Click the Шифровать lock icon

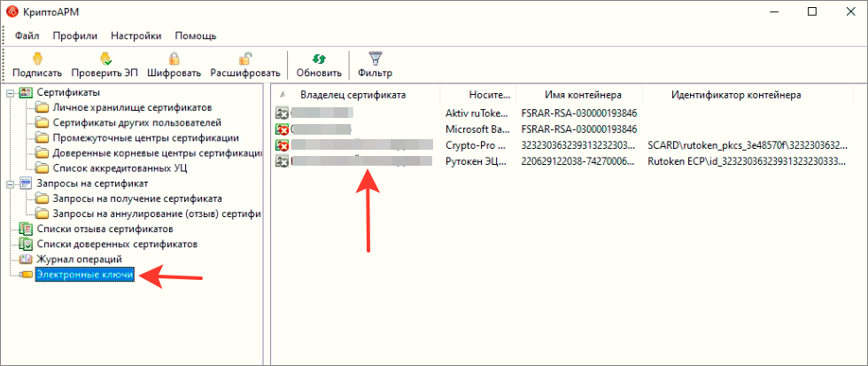tap(174, 58)
